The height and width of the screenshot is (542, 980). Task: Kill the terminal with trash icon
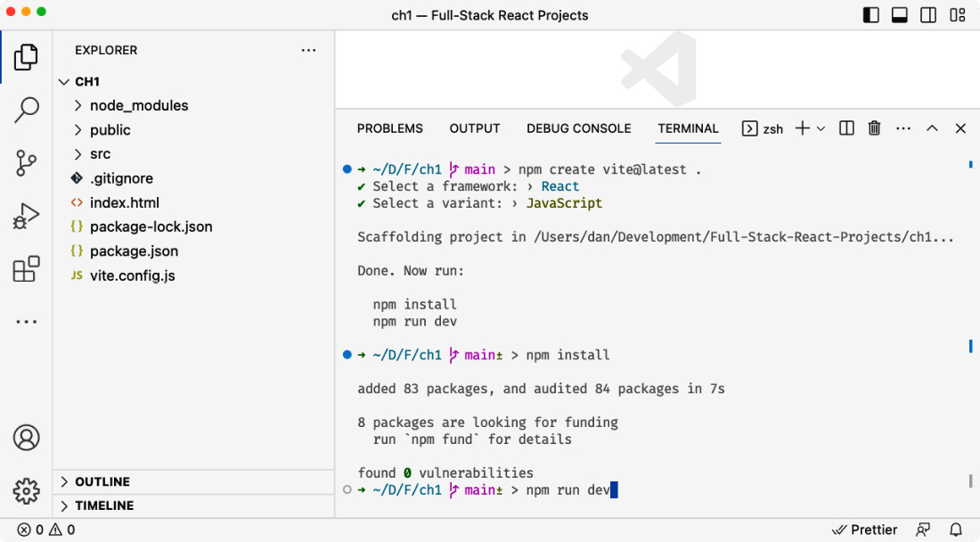click(874, 128)
